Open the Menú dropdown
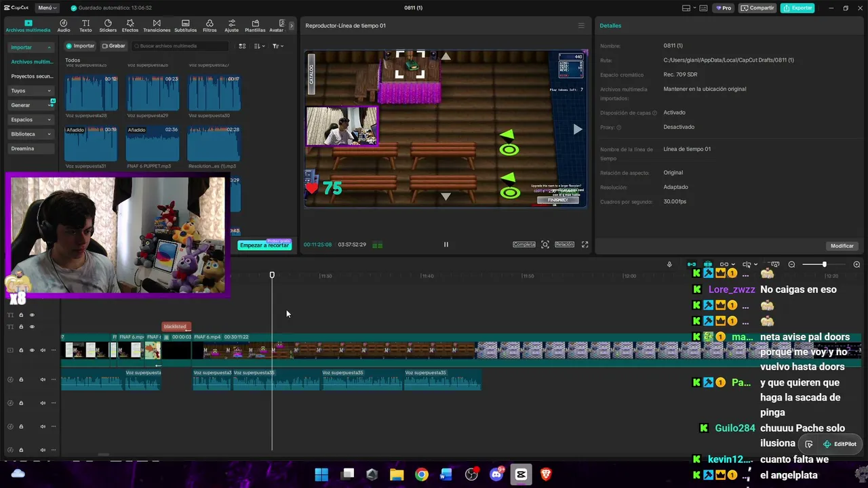868x488 pixels. (x=47, y=8)
